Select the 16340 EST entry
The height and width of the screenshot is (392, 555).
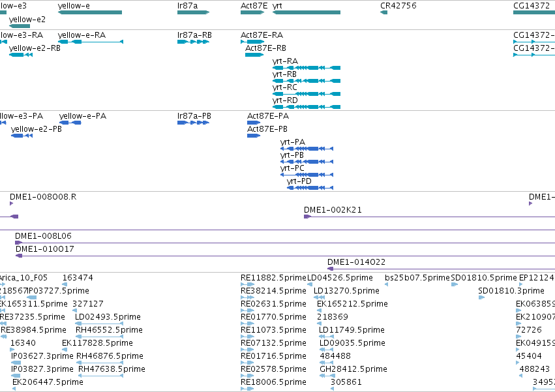23,343
